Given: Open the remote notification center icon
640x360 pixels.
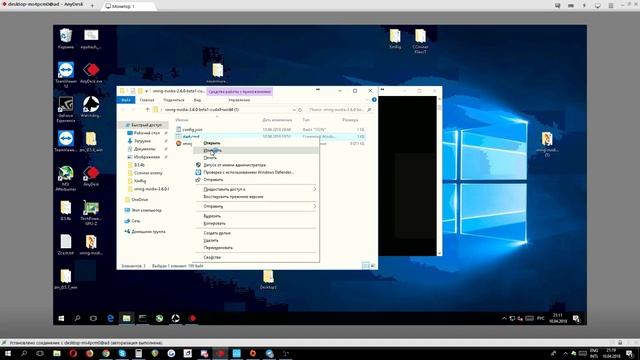Looking at the screenshot, I should coord(576,318).
